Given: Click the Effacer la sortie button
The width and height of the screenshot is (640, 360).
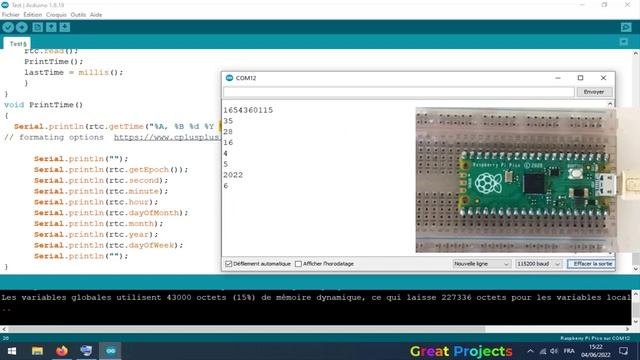Looking at the screenshot, I should click(591, 264).
